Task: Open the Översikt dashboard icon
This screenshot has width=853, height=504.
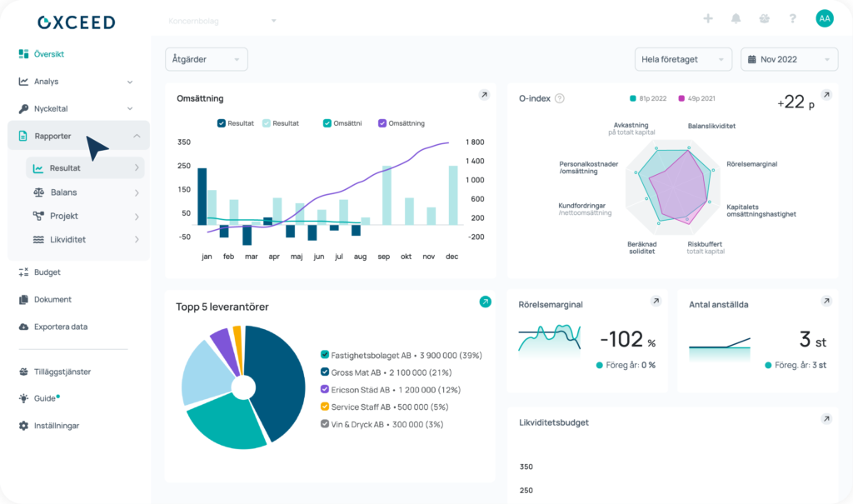Action: pyautogui.click(x=25, y=53)
